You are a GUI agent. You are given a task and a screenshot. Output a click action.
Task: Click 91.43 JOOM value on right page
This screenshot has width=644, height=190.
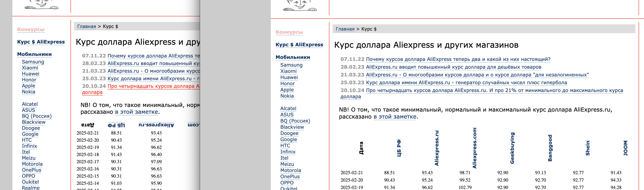[x=616, y=172]
